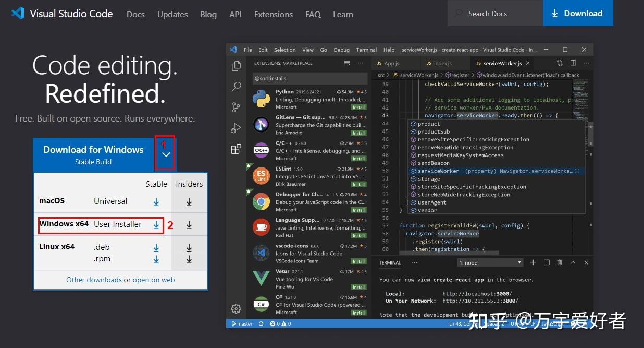Click the open on web link
This screenshot has width=644, height=348.
tap(153, 280)
